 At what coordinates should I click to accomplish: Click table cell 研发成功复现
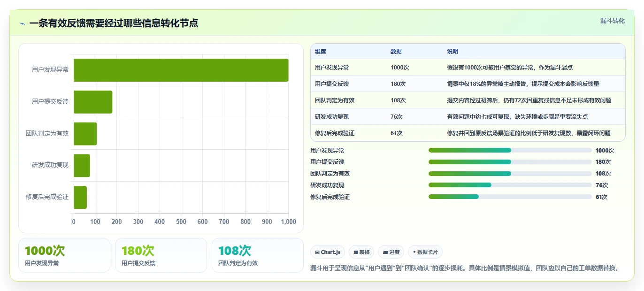332,117
